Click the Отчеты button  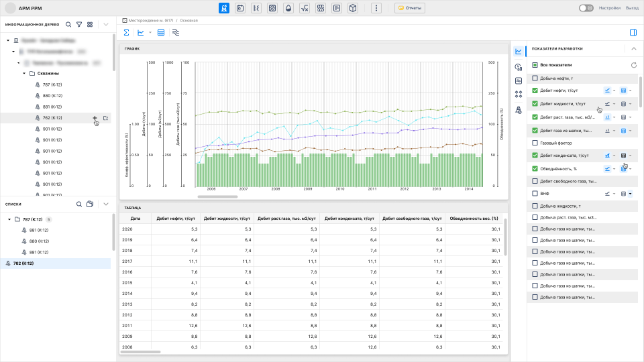pyautogui.click(x=409, y=8)
